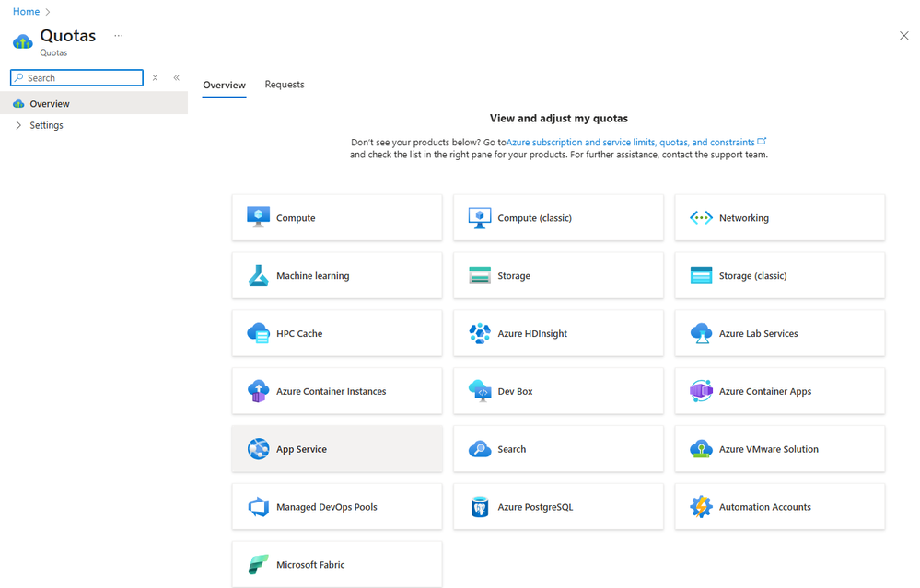920x588 pixels.
Task: Click the Azure Container Apps label
Action: coord(765,392)
